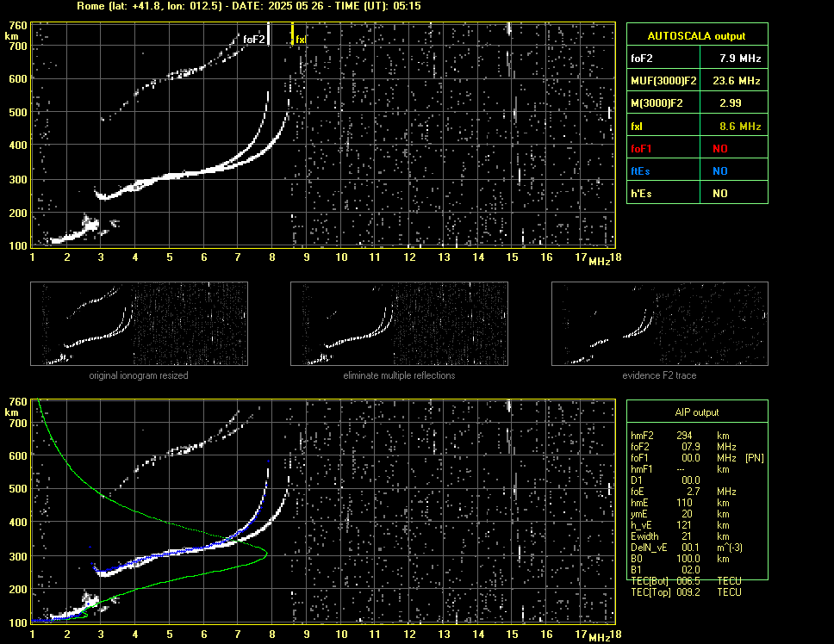This screenshot has width=834, height=644.
Task: Select the B1 "02.0" value
Action: [x=690, y=570]
